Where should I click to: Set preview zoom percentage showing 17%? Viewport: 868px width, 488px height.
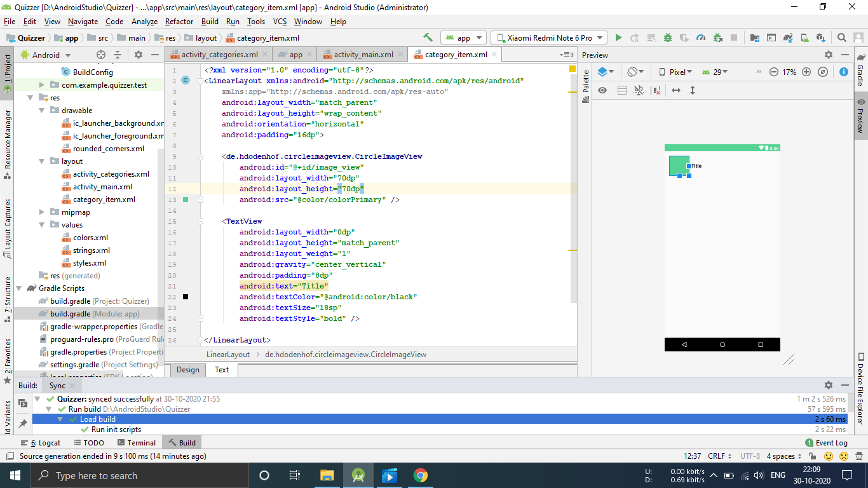click(789, 72)
